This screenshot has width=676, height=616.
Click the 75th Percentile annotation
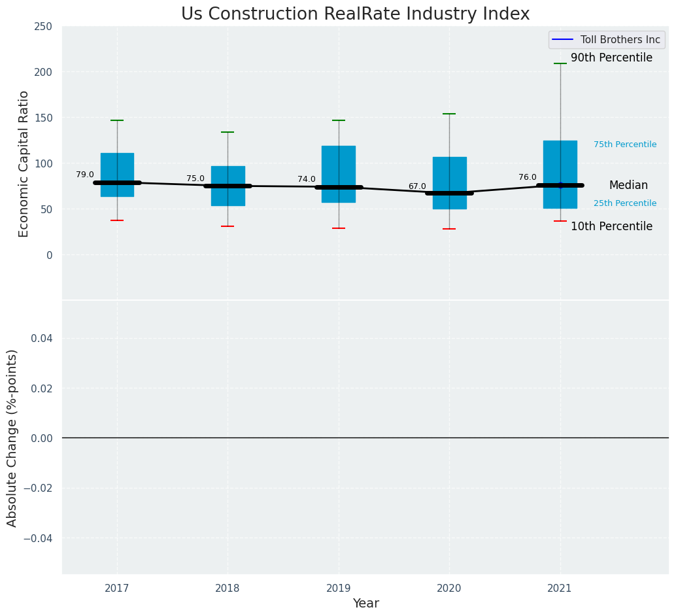pyautogui.click(x=625, y=145)
